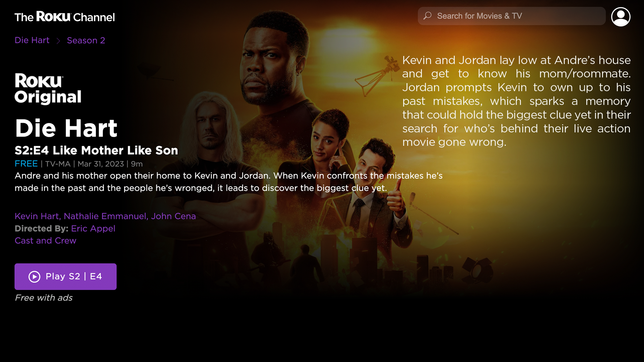Click The Roku Channel logo
Viewport: 644px width, 362px height.
pos(65,17)
